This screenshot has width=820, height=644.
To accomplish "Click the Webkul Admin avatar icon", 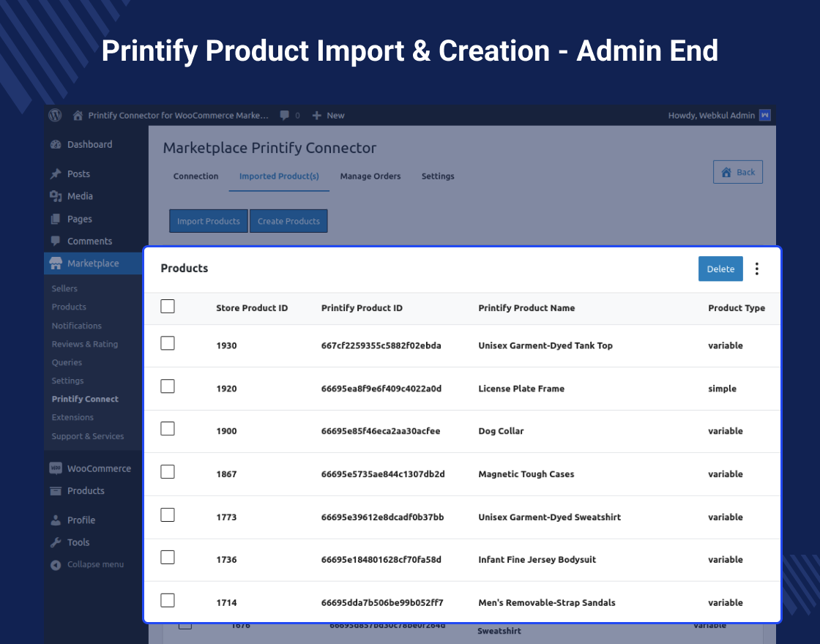I will (x=764, y=115).
